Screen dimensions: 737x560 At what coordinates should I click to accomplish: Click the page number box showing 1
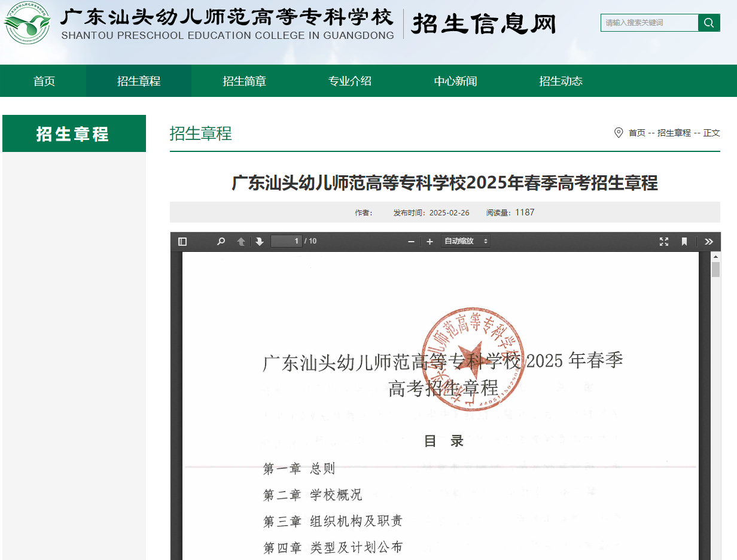[x=288, y=241]
